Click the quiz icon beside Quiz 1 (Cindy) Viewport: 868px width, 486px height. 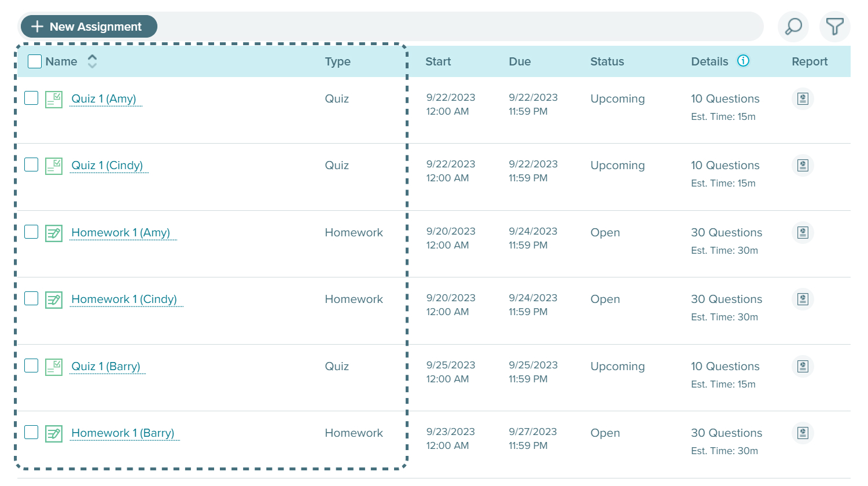(54, 166)
